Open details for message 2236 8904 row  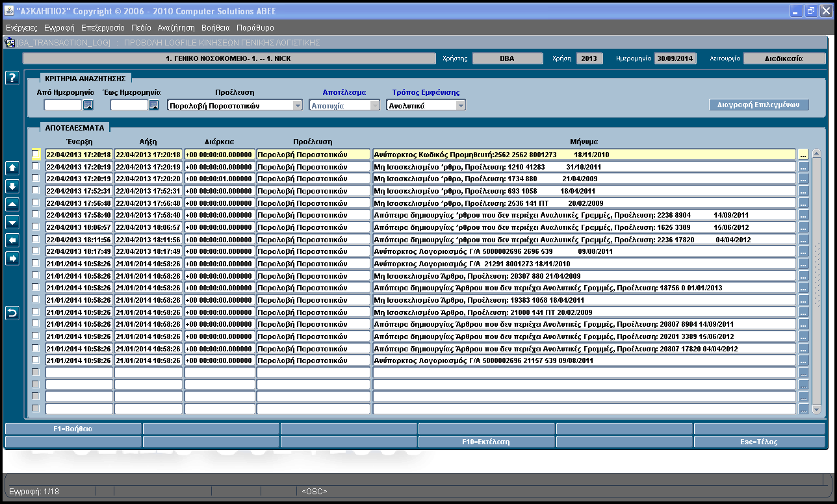click(803, 215)
